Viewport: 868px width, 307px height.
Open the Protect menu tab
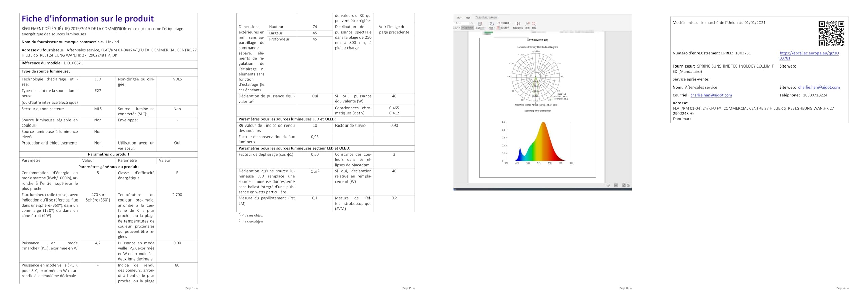[459, 18]
